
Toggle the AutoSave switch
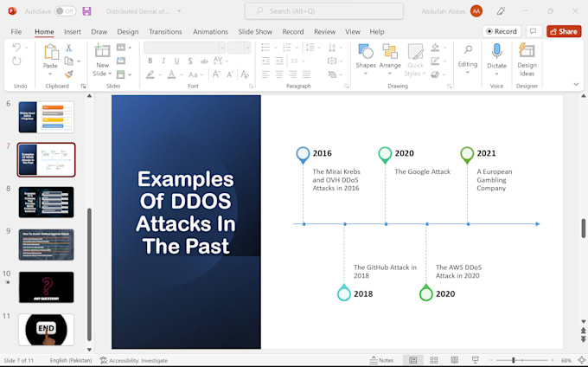[65, 11]
